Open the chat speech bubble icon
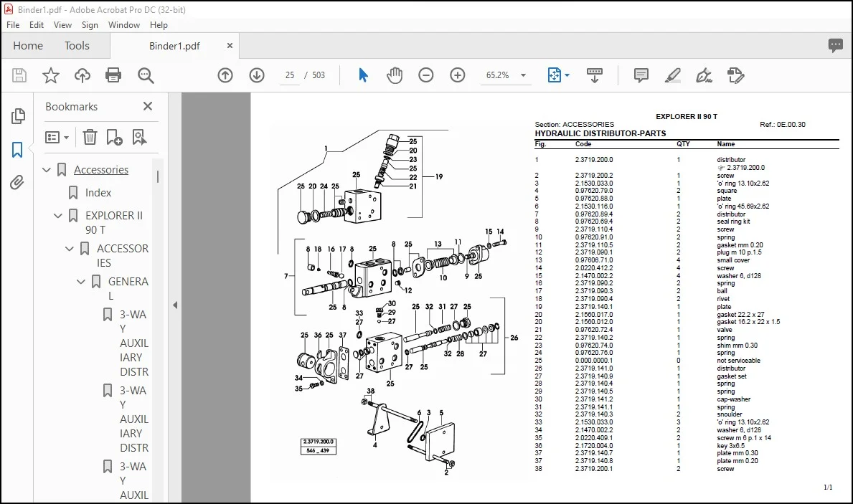 coord(836,46)
